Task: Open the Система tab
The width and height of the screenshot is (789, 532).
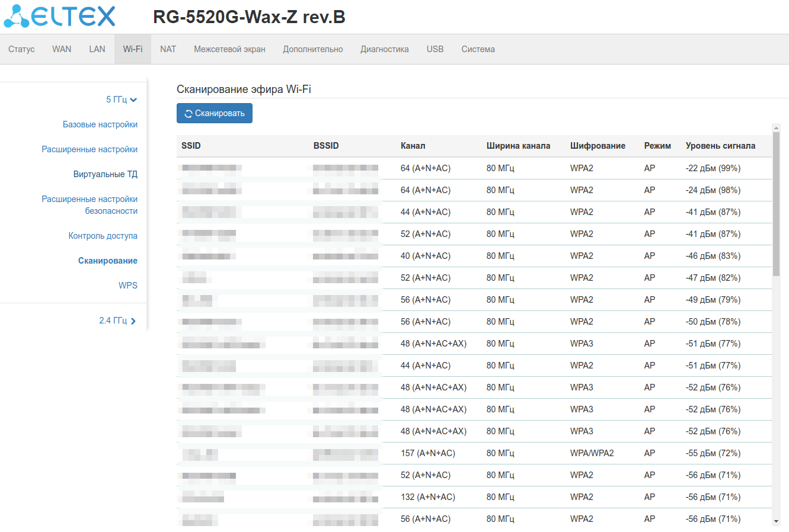Action: (478, 49)
